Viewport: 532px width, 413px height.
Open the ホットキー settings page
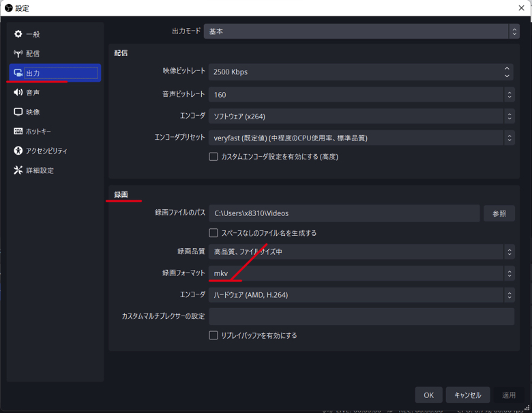(x=55, y=132)
